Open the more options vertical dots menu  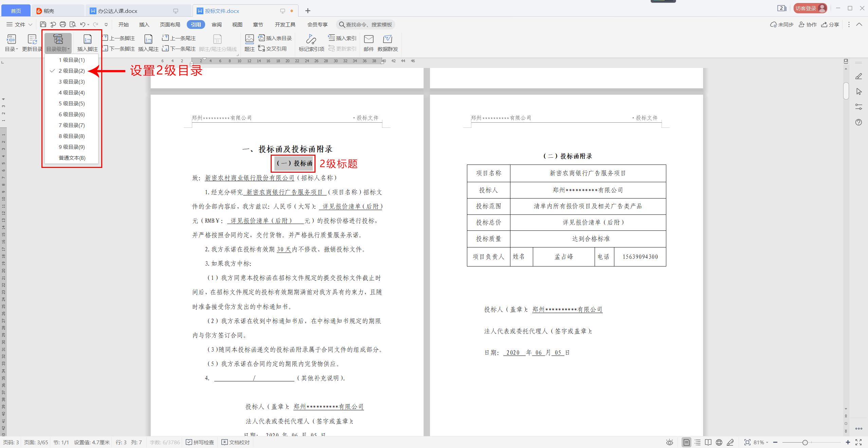pos(849,24)
